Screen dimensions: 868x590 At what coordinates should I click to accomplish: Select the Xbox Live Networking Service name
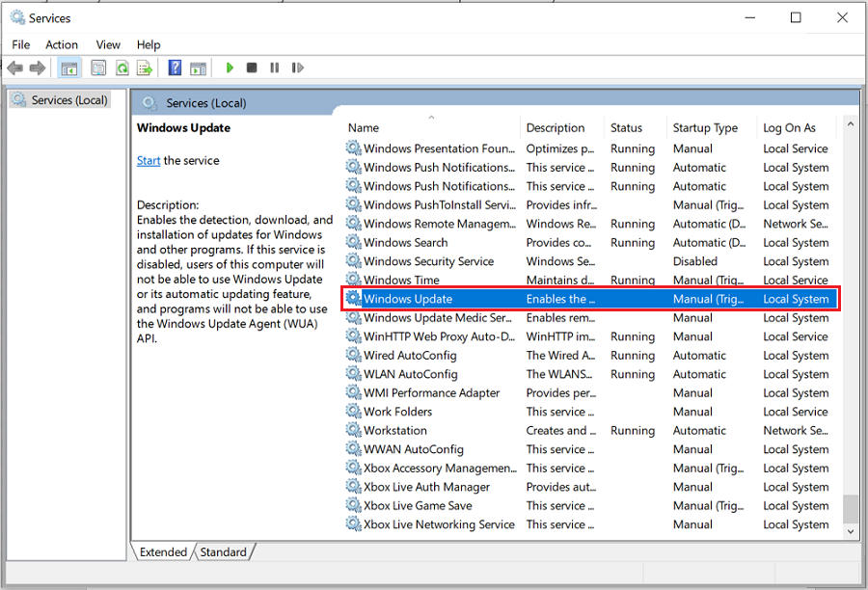click(439, 524)
